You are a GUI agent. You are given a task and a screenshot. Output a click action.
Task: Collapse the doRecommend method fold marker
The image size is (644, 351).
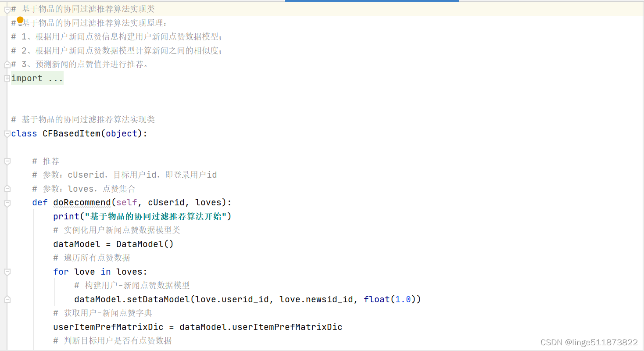click(x=7, y=203)
